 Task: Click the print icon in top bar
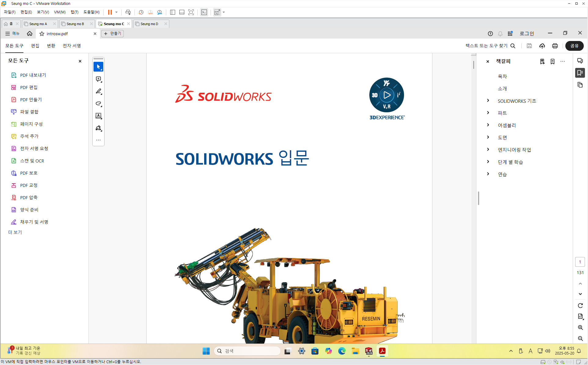(x=555, y=46)
